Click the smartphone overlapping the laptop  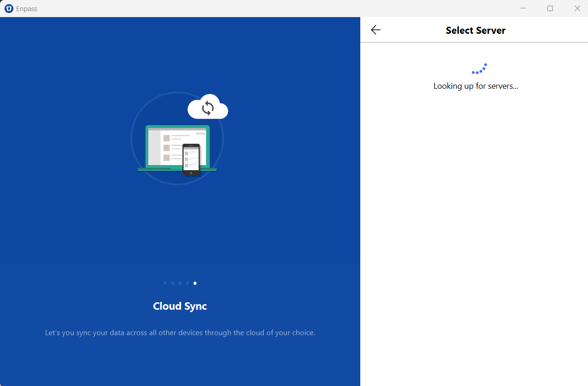pos(192,159)
